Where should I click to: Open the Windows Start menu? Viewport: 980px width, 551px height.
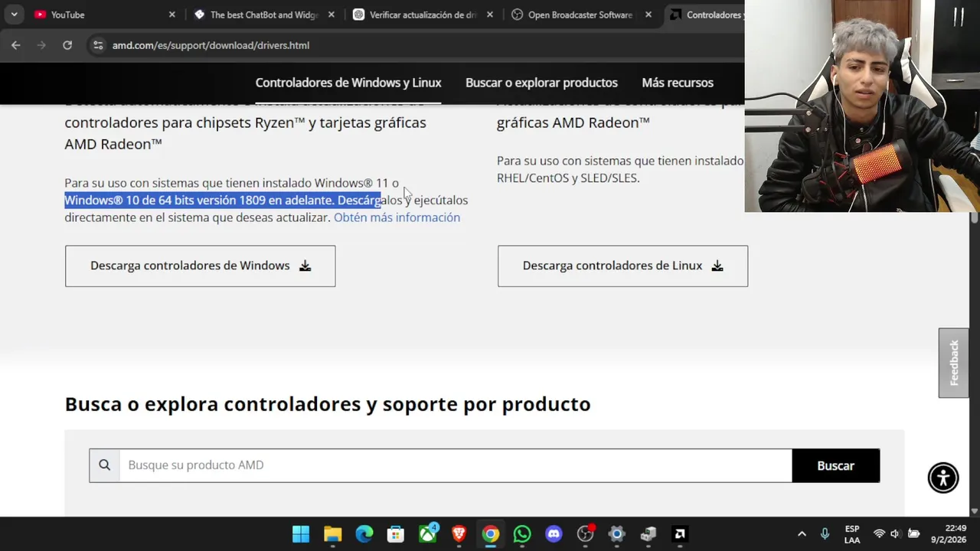click(301, 534)
